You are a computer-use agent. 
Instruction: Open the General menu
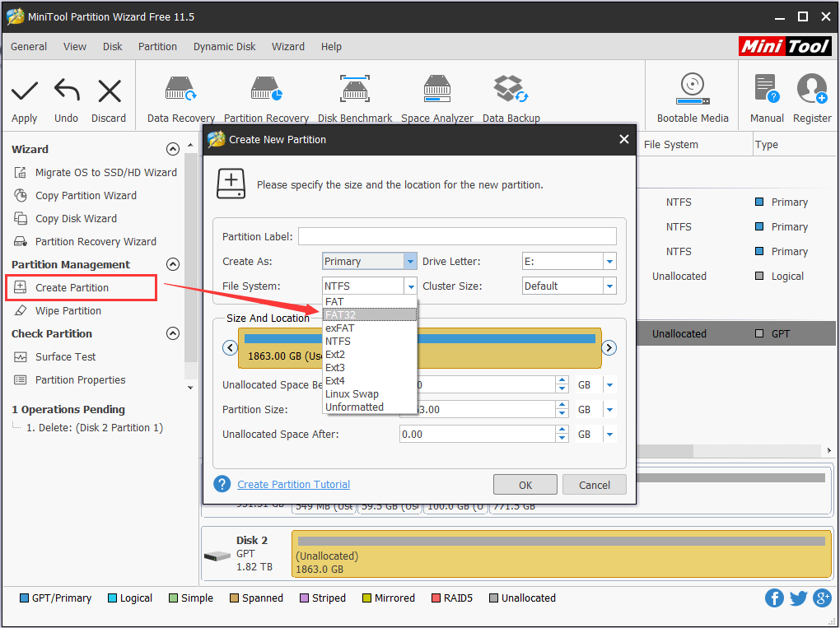click(x=29, y=47)
